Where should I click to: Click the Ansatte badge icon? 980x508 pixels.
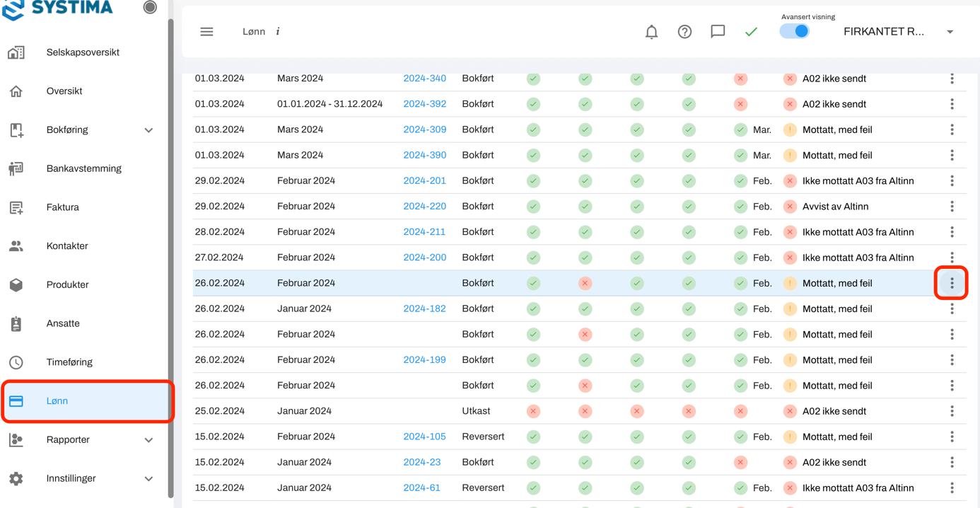tap(16, 323)
